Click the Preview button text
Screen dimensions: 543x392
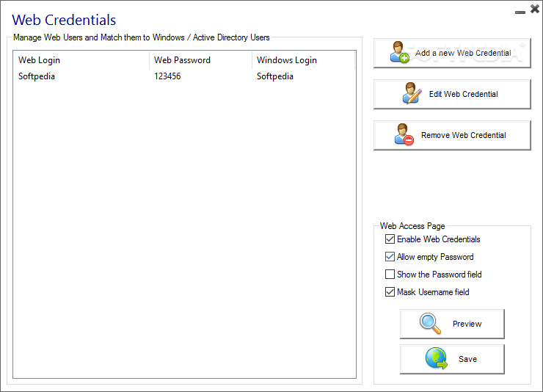click(x=467, y=324)
